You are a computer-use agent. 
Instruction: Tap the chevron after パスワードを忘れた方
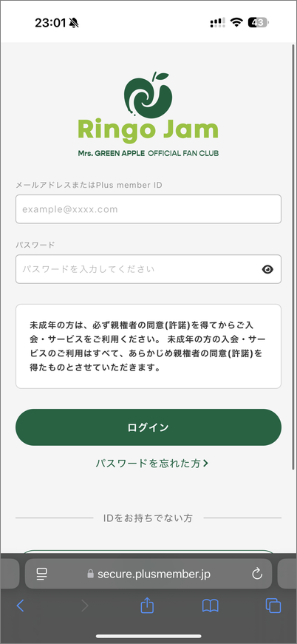coord(206,464)
